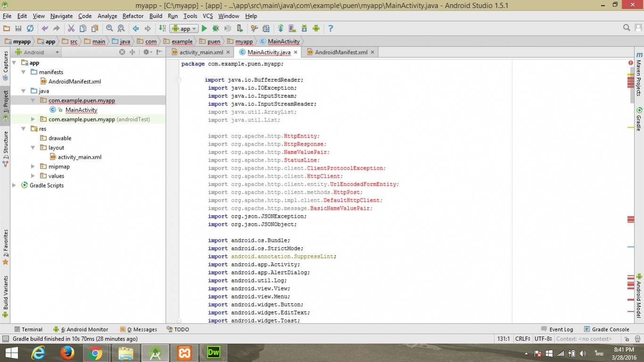Screen dimensions: 644x362
Task: Collapse the res folder
Action: (x=24, y=129)
